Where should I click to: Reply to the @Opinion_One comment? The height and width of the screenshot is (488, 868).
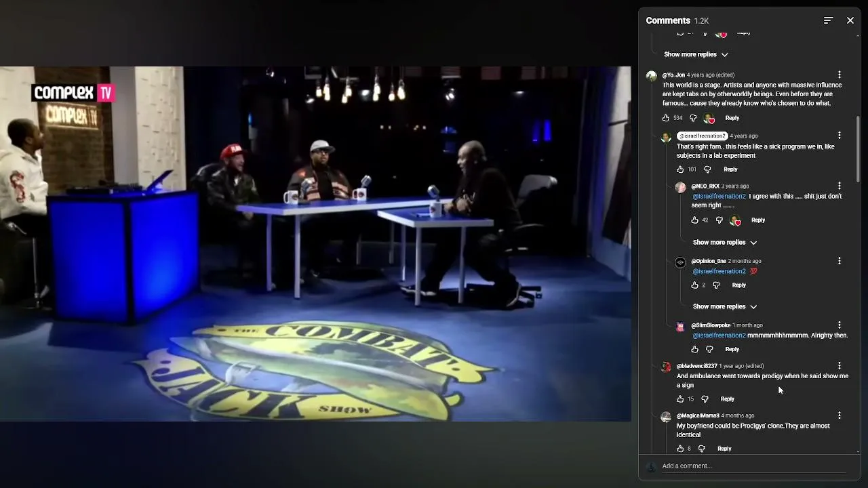pos(739,285)
